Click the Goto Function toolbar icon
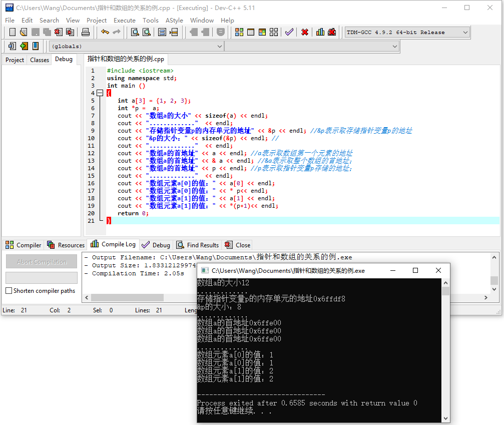The width and height of the screenshot is (504, 425). point(162,32)
